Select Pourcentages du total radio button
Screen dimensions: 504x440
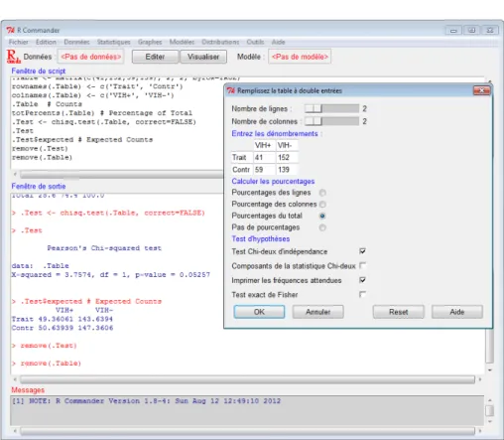pos(322,216)
